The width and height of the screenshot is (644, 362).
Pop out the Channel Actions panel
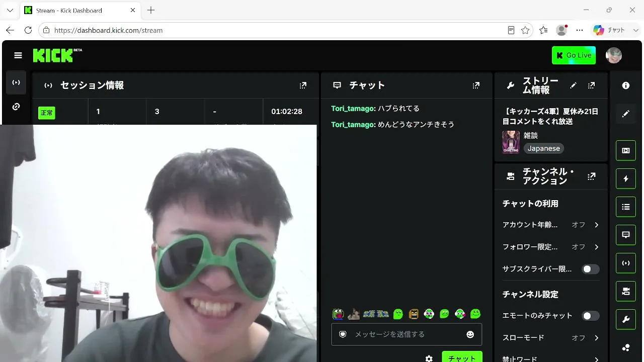[x=592, y=176]
